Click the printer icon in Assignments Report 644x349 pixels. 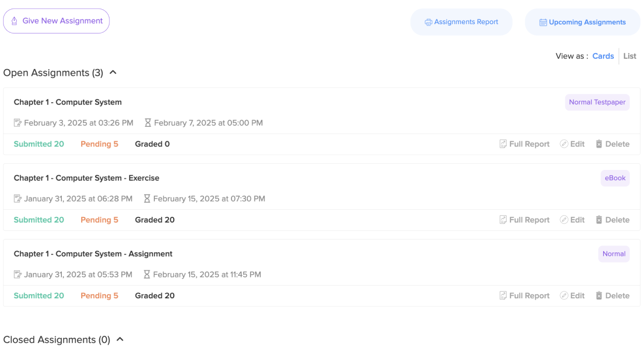tap(428, 23)
